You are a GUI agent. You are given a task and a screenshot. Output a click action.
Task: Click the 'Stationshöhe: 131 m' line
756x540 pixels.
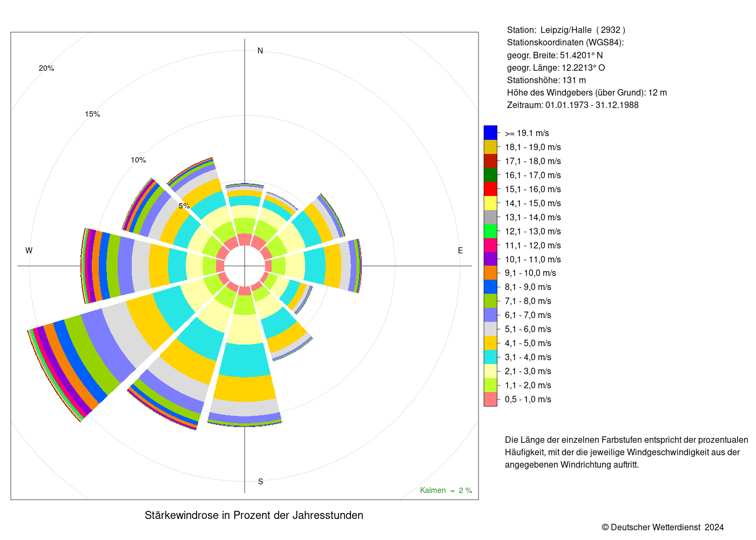pos(546,80)
